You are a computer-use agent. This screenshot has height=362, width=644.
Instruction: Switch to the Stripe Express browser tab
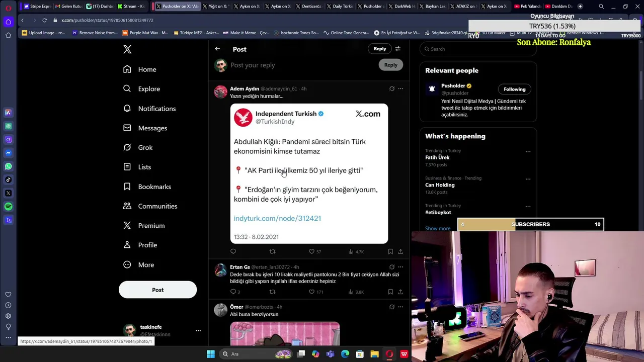pyautogui.click(x=38, y=7)
